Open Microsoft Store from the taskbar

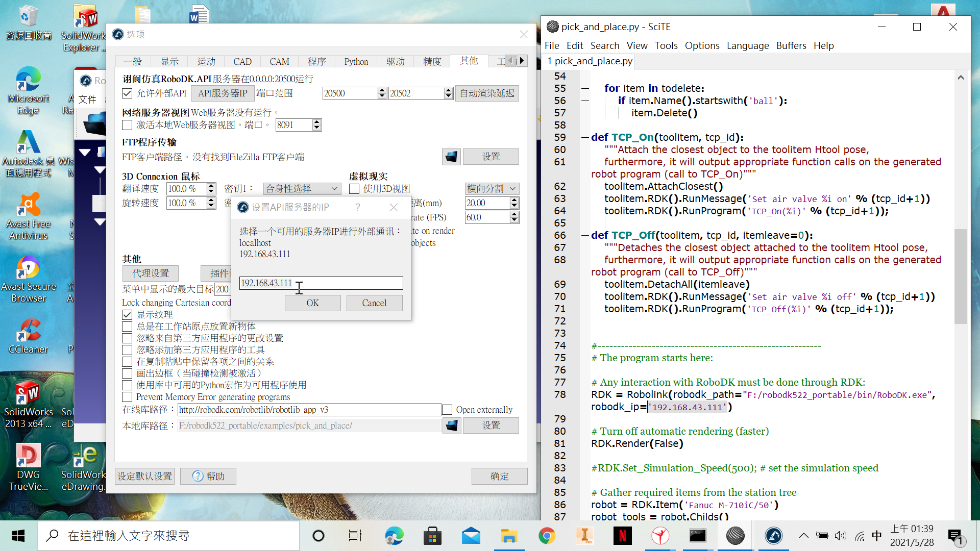[432, 536]
